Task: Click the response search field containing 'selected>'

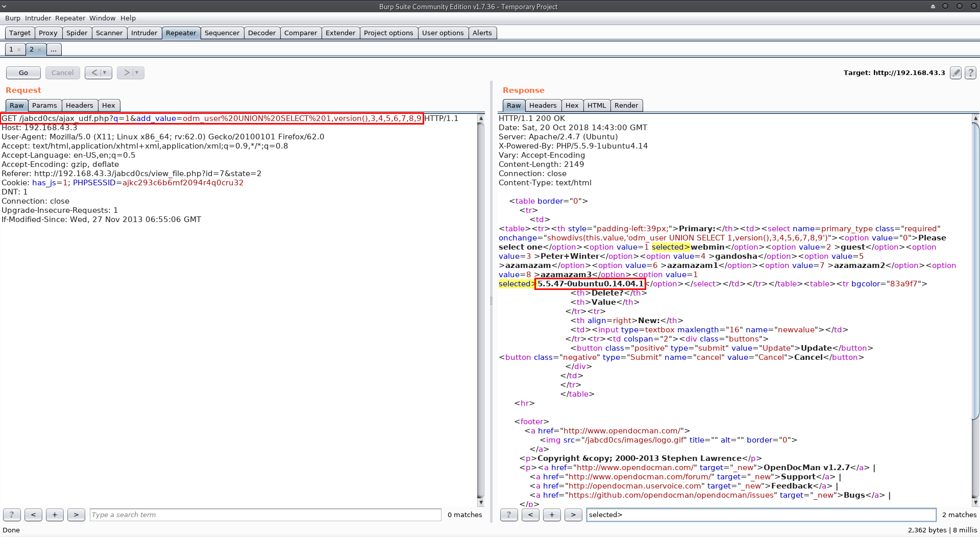Action: [762, 515]
